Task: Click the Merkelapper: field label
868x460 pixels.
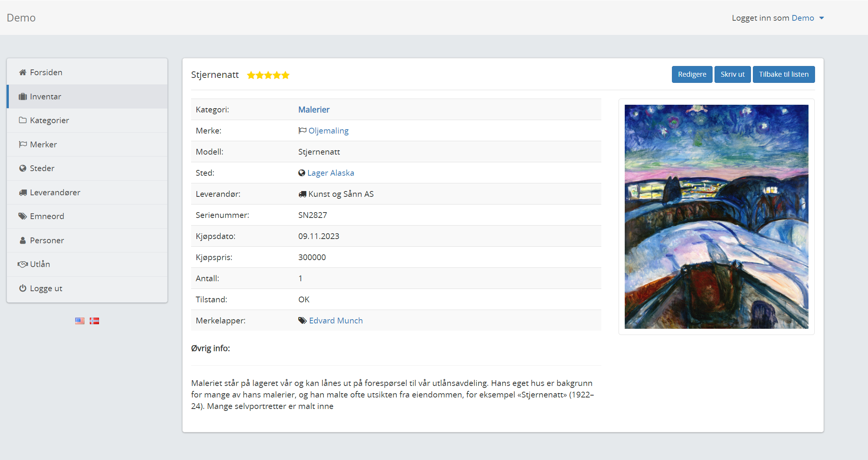Action: point(221,321)
